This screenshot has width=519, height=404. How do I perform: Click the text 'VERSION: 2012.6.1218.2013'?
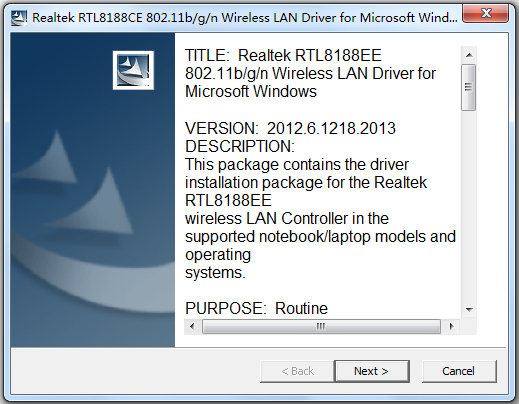pyautogui.click(x=290, y=128)
